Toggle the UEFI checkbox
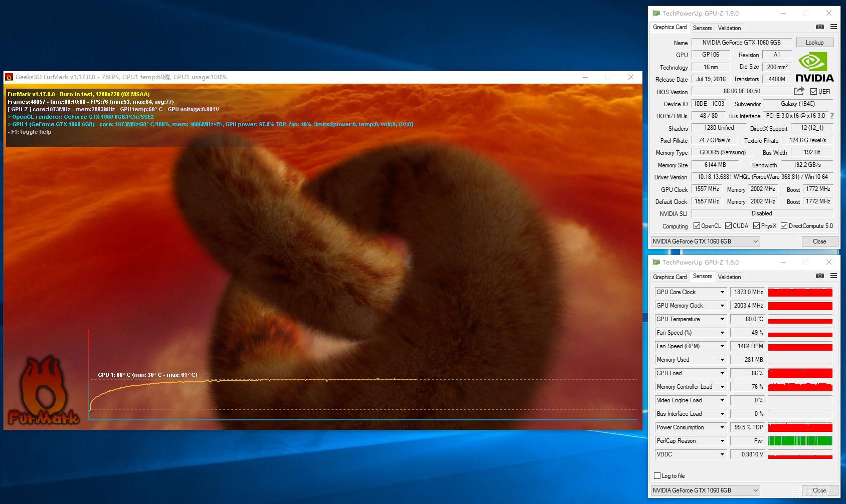 (x=813, y=92)
